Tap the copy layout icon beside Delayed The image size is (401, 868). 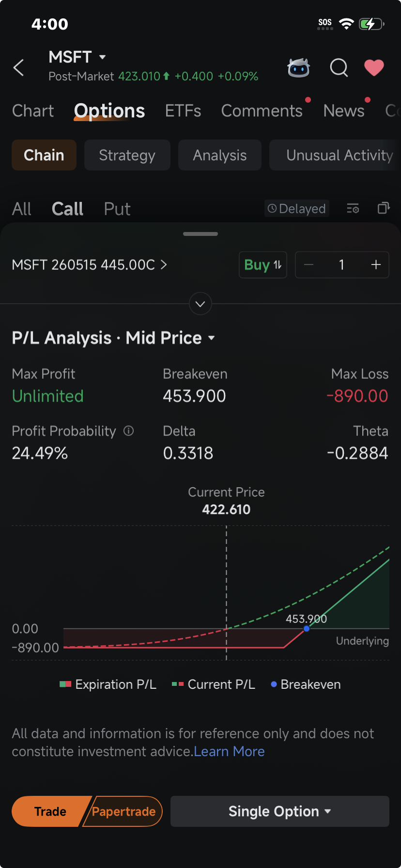pyautogui.click(x=384, y=208)
